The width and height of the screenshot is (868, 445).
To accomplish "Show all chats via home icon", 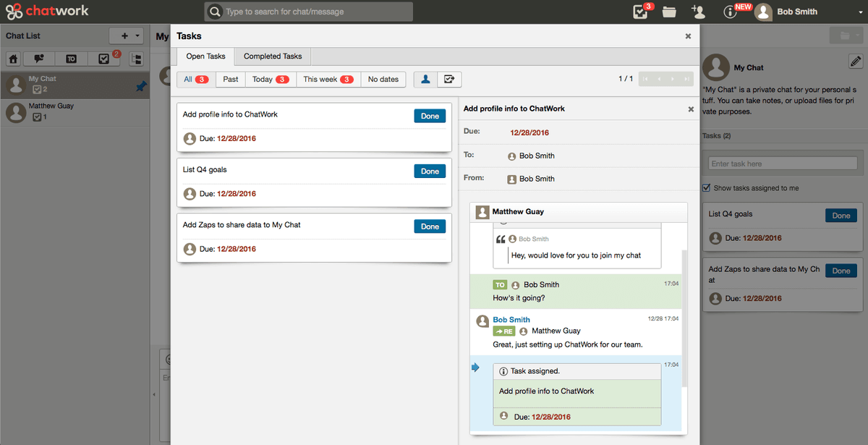I will click(x=14, y=59).
